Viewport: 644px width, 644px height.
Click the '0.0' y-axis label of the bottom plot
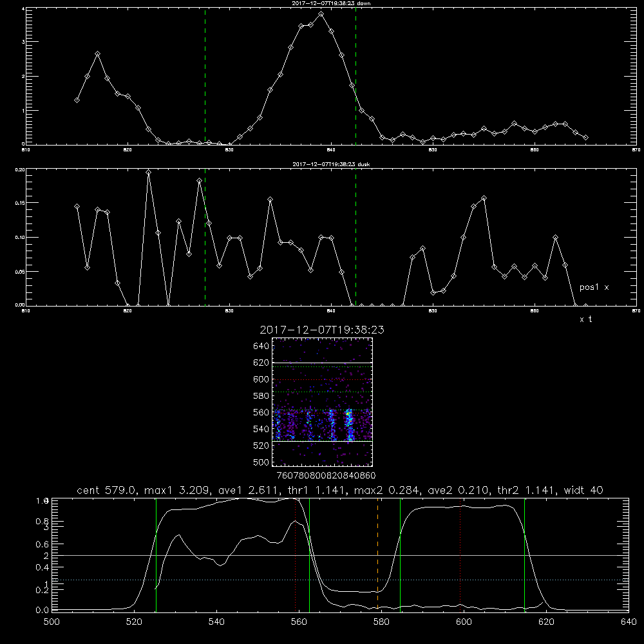(43, 611)
